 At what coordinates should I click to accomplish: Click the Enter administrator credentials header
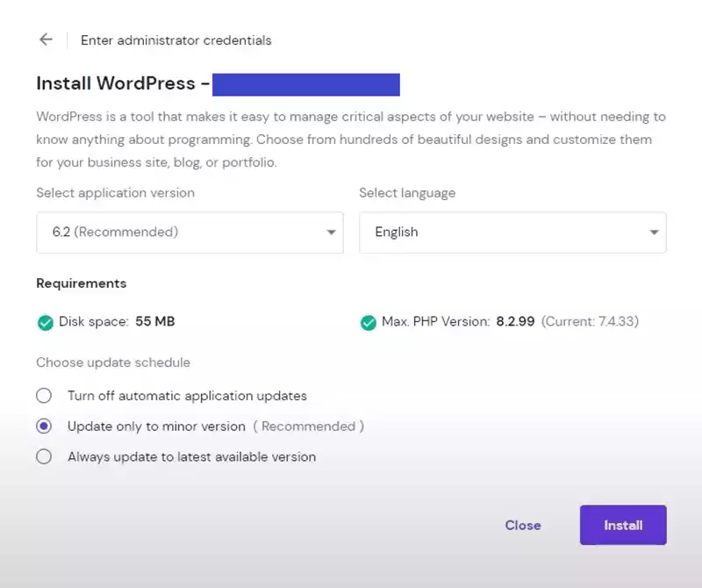click(175, 40)
